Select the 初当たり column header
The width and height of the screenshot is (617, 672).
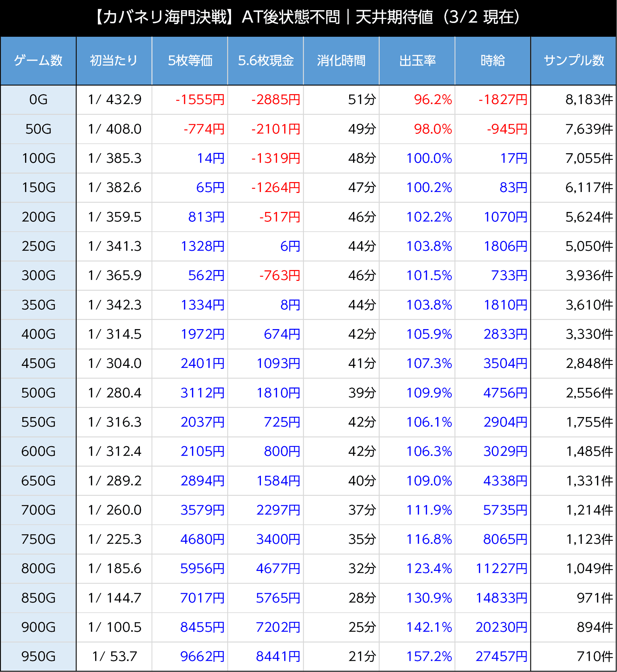(x=114, y=60)
